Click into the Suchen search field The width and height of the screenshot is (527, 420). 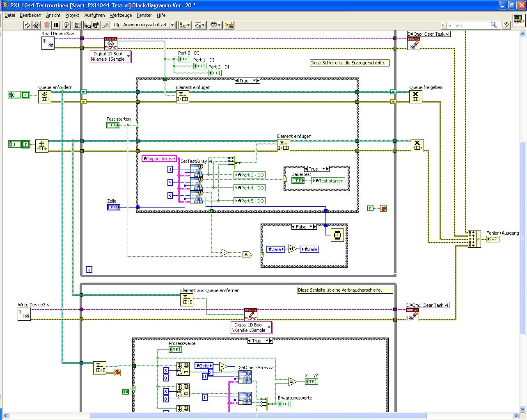468,25
